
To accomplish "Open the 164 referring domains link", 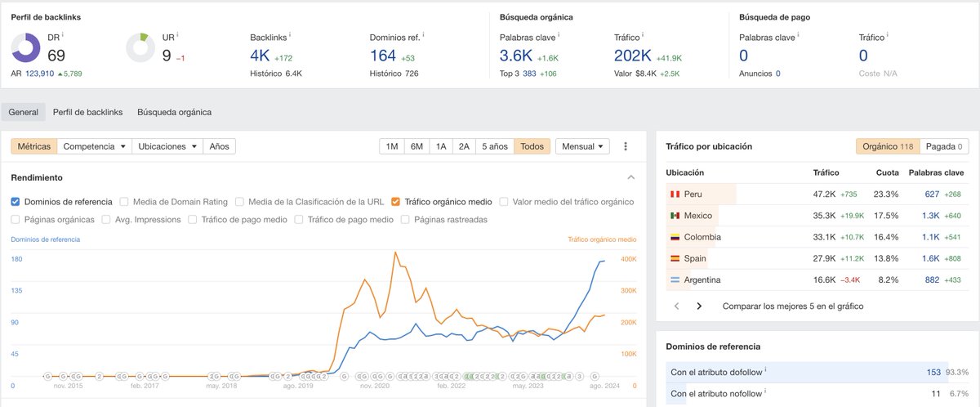I will tap(383, 56).
